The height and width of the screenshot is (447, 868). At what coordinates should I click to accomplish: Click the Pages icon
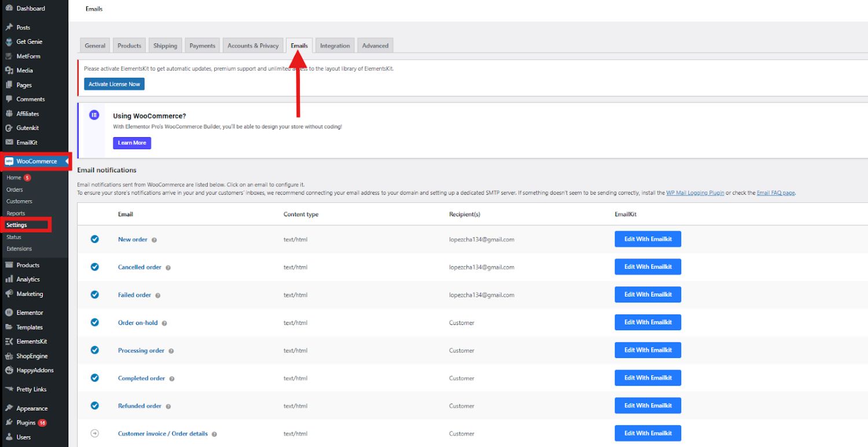coord(9,85)
